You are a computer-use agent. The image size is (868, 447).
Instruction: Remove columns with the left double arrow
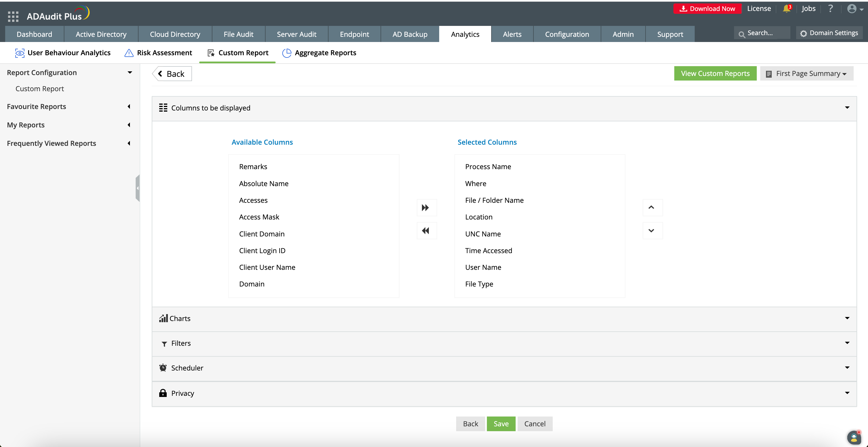pos(426,231)
